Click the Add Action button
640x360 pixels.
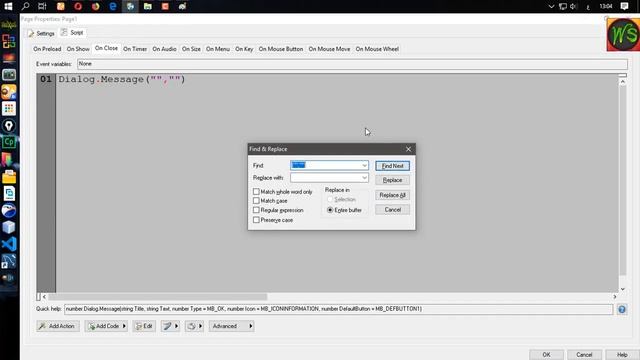point(58,326)
